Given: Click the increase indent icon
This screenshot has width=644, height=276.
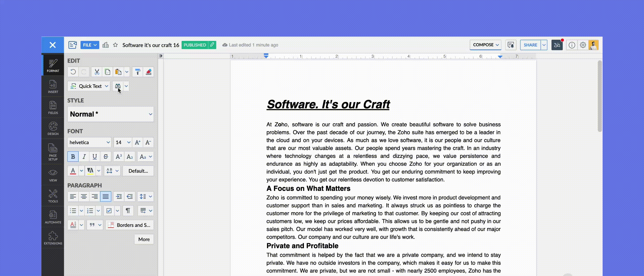Looking at the screenshot, I should point(119,197).
